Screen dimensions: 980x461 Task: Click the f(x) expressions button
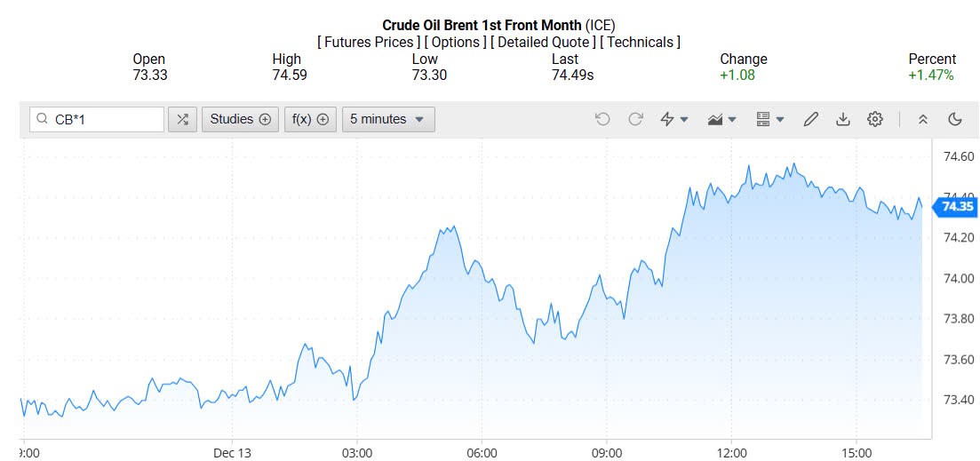[310, 119]
